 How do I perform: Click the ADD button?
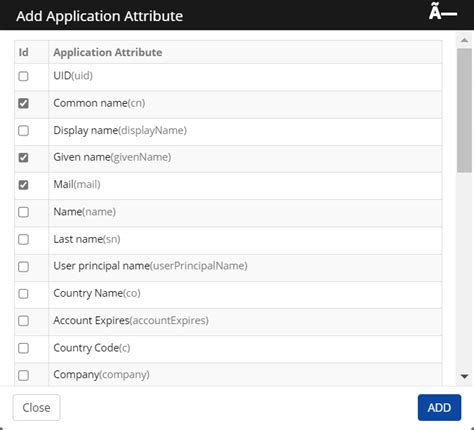(439, 408)
